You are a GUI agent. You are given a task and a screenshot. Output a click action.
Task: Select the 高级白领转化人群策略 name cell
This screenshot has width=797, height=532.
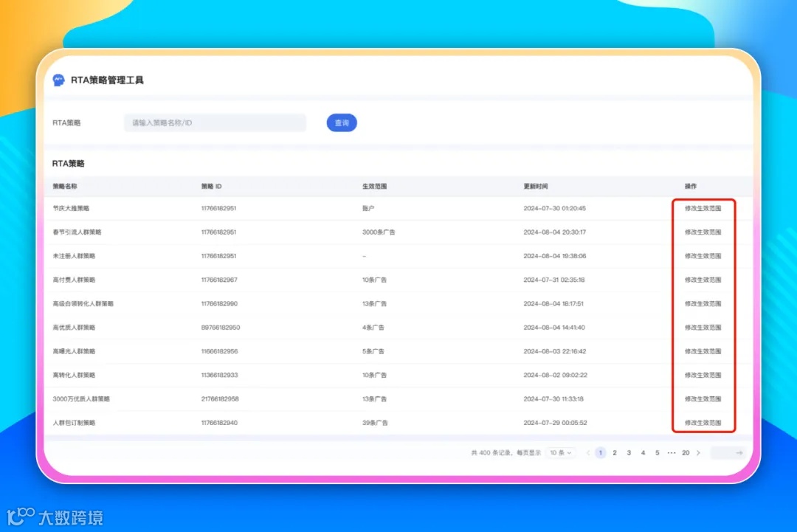click(x=83, y=304)
